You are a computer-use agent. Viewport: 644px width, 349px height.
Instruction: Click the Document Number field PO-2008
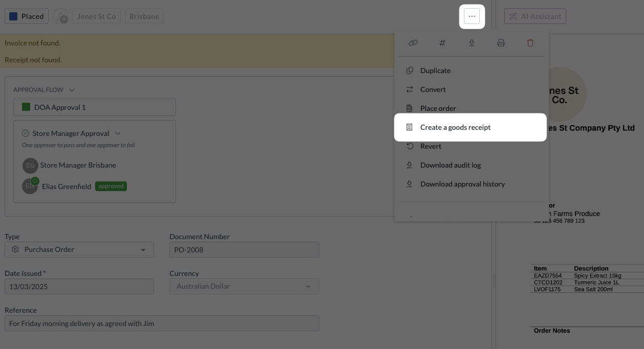pyautogui.click(x=244, y=249)
